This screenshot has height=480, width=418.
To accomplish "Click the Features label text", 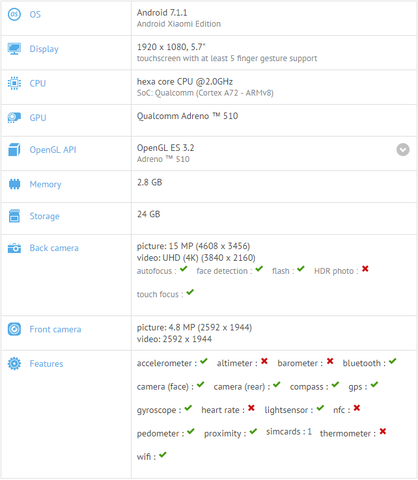I will click(x=46, y=364).
